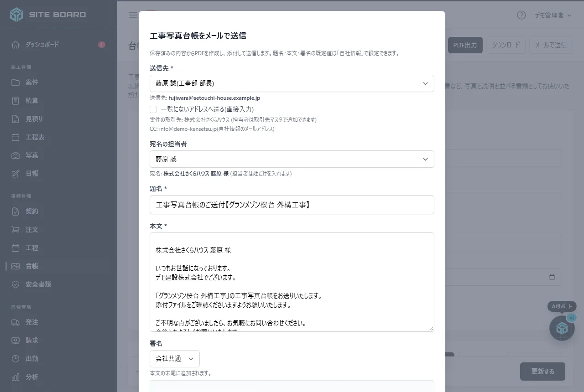Click the PDF出力 button

pyautogui.click(x=465, y=45)
